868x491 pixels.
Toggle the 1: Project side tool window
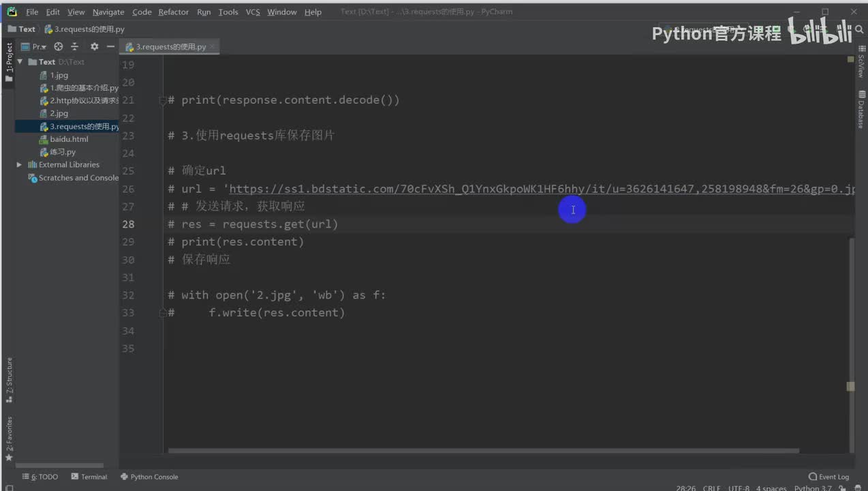pos(9,62)
